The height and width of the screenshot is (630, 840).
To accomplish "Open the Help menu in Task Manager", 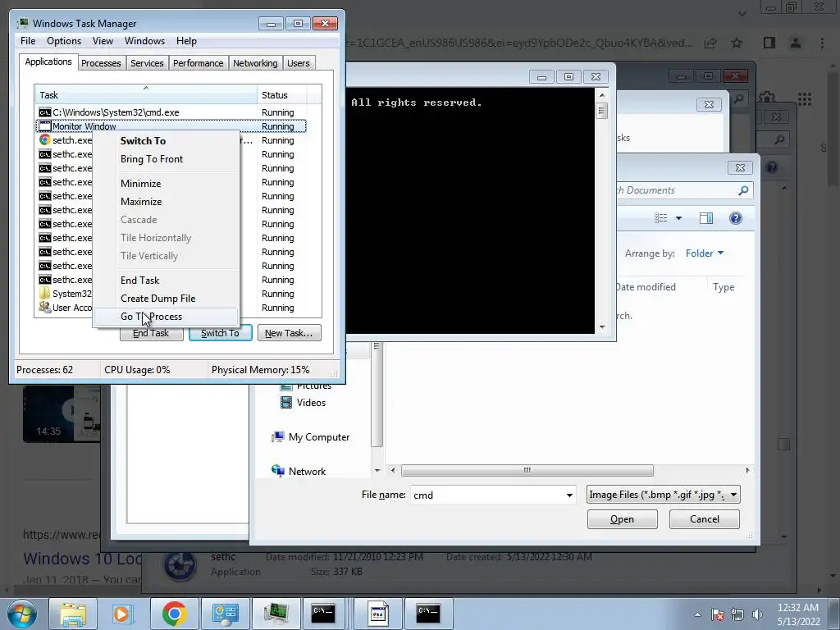I will point(186,41).
